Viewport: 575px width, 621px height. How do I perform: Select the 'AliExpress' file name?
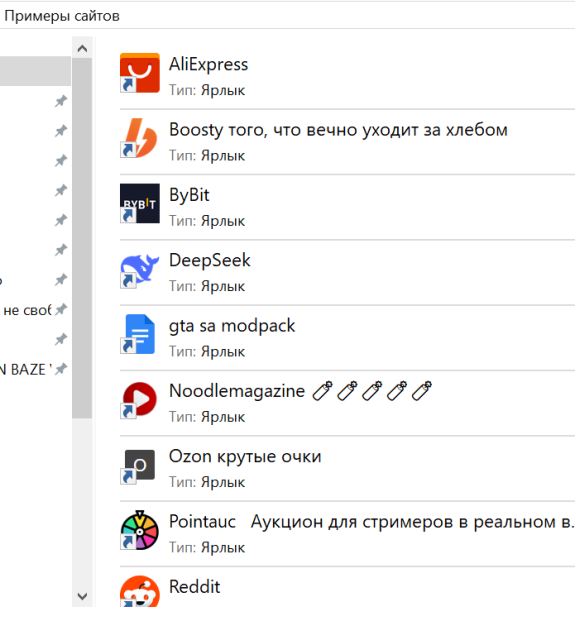(208, 64)
